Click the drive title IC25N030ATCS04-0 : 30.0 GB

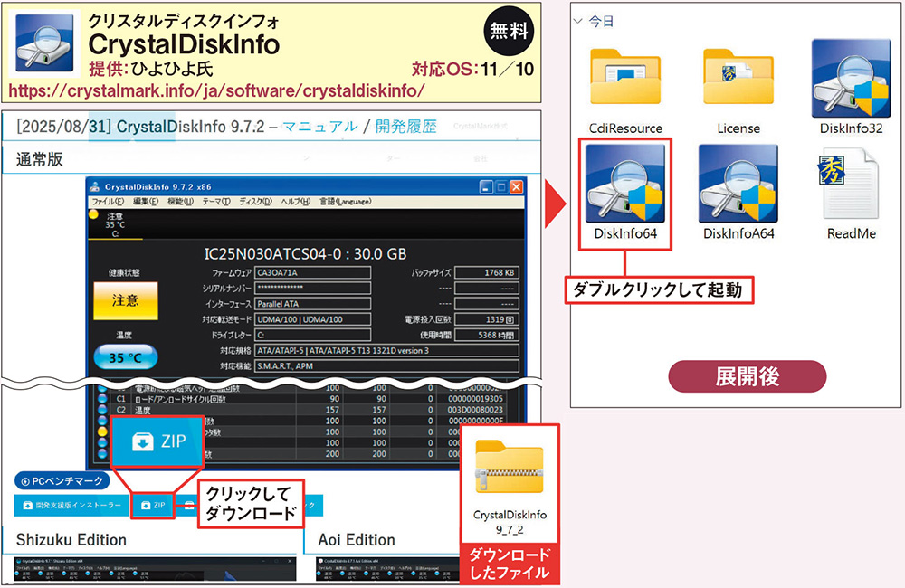(x=305, y=254)
